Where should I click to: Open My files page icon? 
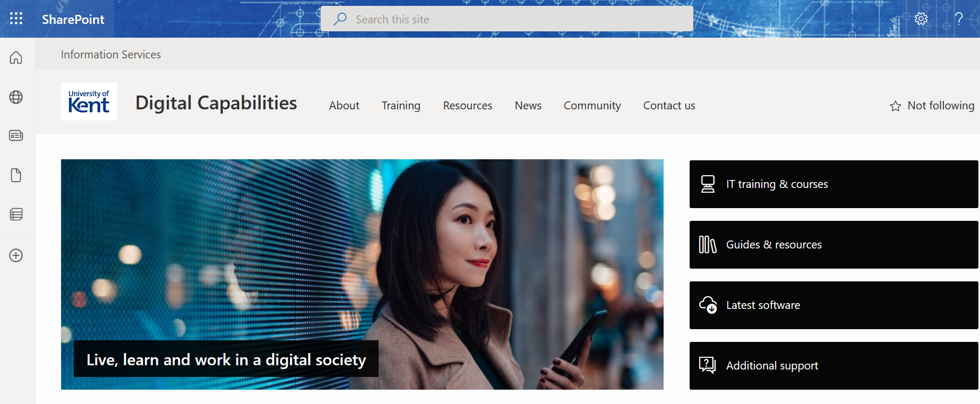[16, 175]
